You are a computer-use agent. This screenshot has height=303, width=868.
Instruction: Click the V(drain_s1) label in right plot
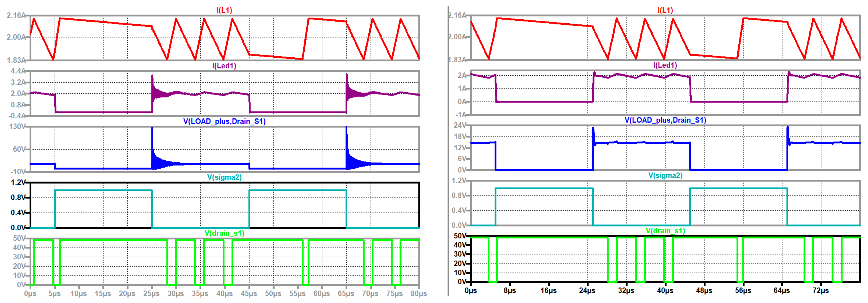tap(665, 231)
